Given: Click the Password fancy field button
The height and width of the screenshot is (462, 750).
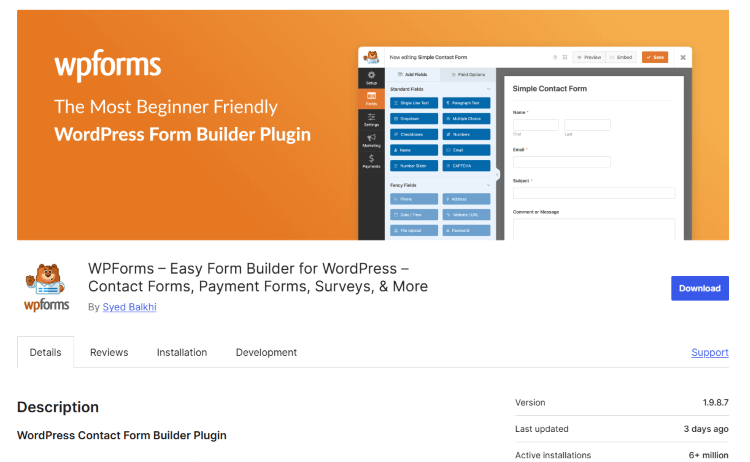Looking at the screenshot, I should tap(466, 231).
